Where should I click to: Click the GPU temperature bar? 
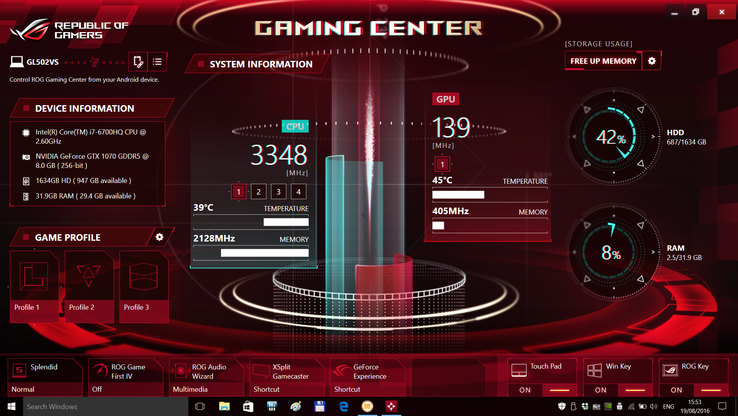490,195
